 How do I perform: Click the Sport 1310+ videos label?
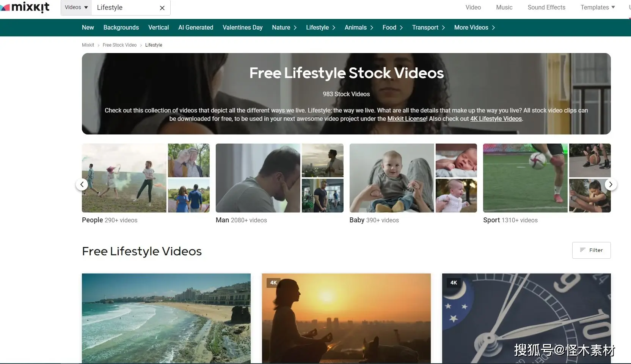tap(510, 220)
